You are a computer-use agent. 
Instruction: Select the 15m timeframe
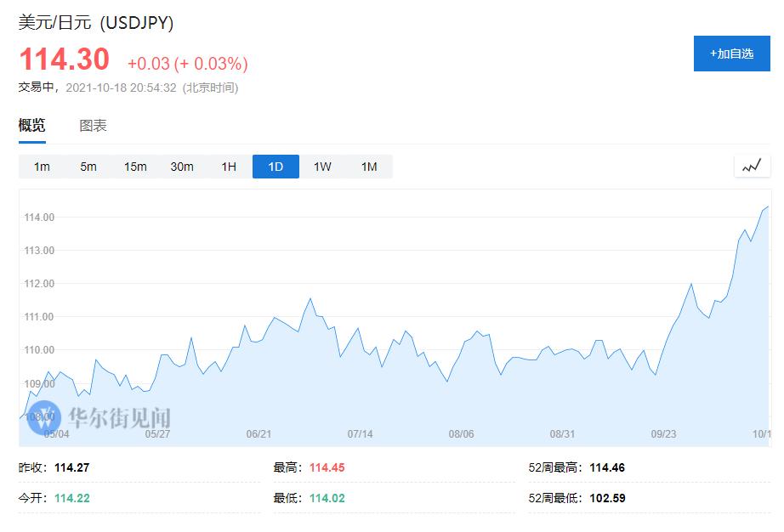(x=135, y=167)
